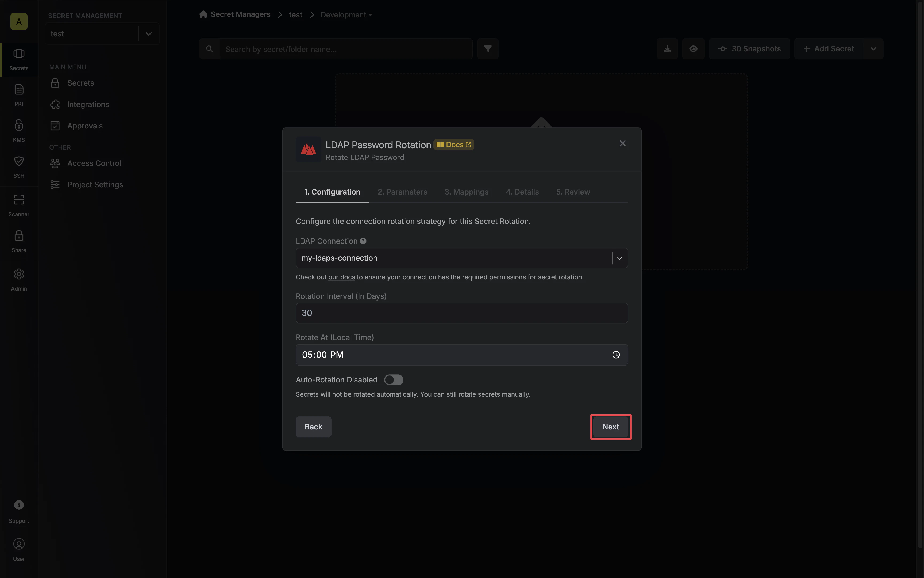Click the Add Secret button

tap(829, 48)
